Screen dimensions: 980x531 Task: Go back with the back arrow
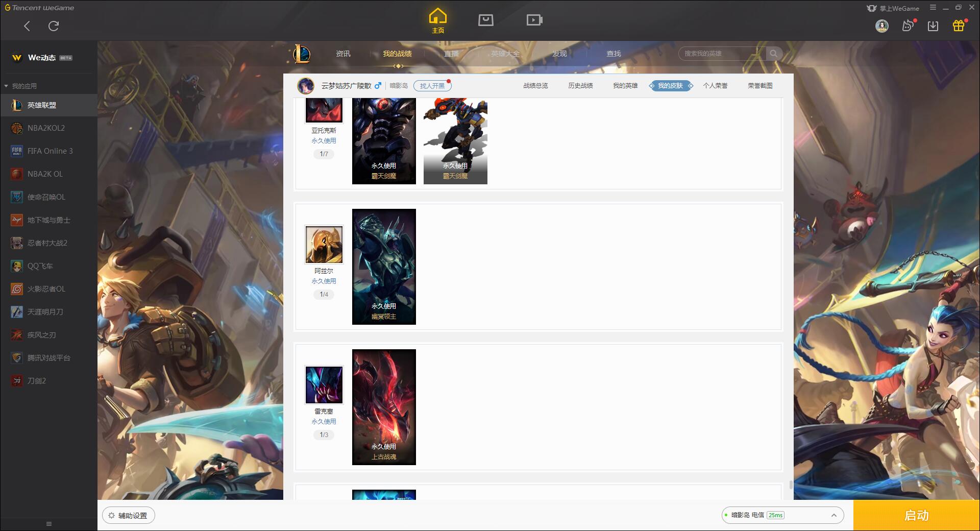(27, 26)
